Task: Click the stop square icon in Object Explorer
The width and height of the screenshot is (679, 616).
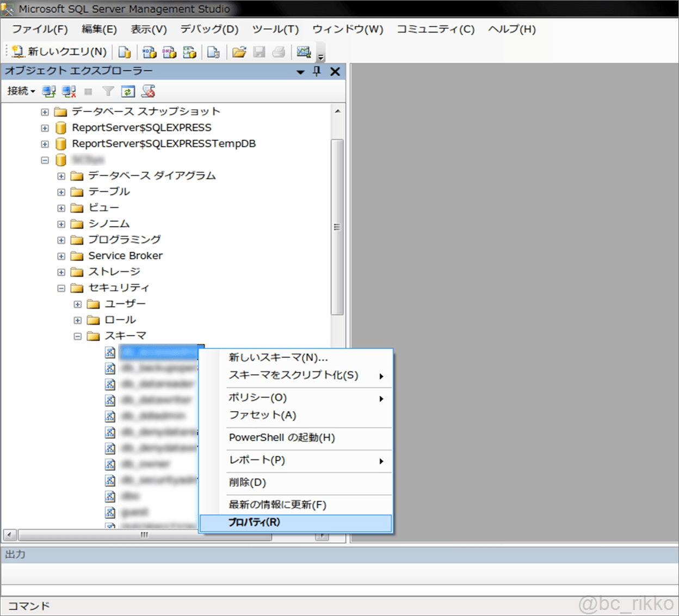Action: 88,92
